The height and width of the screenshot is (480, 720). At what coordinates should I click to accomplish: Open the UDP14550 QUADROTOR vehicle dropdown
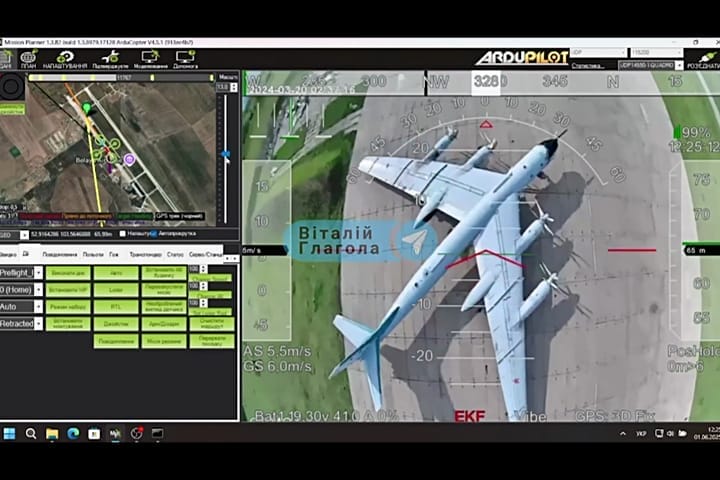click(651, 66)
